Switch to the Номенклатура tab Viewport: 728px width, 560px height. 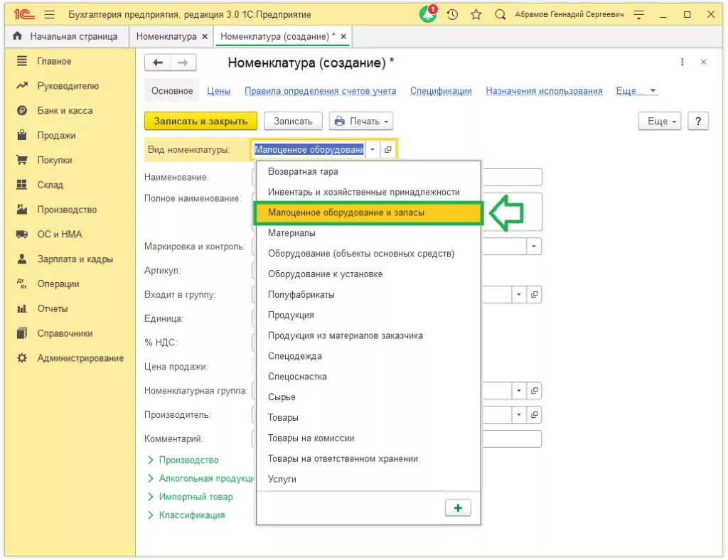point(166,36)
